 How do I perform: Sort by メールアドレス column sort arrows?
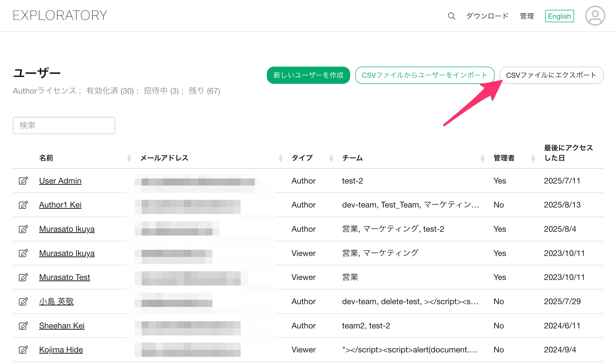tap(280, 158)
